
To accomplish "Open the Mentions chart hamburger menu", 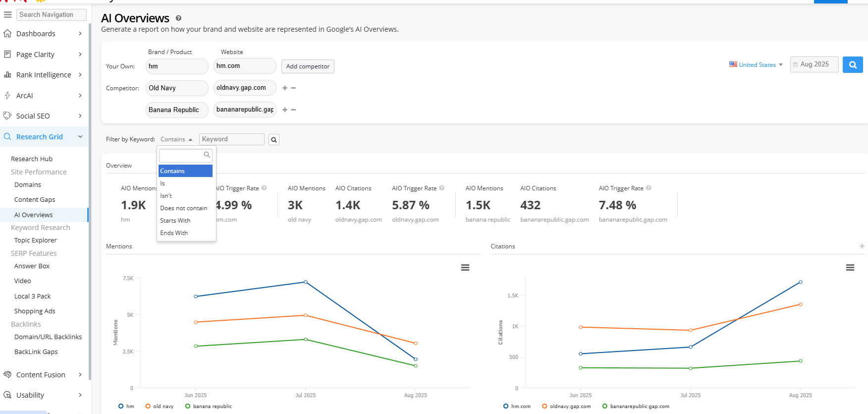I will pos(465,268).
